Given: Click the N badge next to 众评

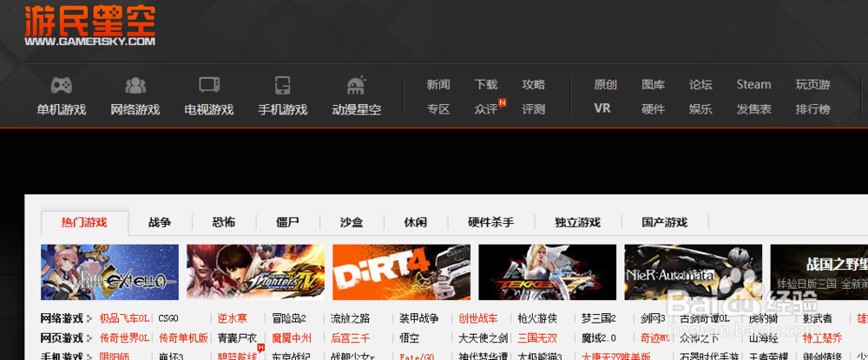Looking at the screenshot, I should pos(502,103).
